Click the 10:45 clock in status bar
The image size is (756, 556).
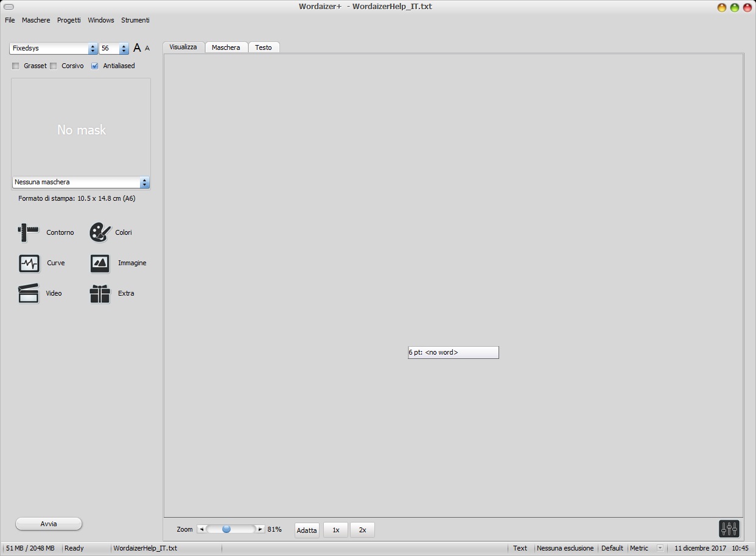tap(740, 548)
